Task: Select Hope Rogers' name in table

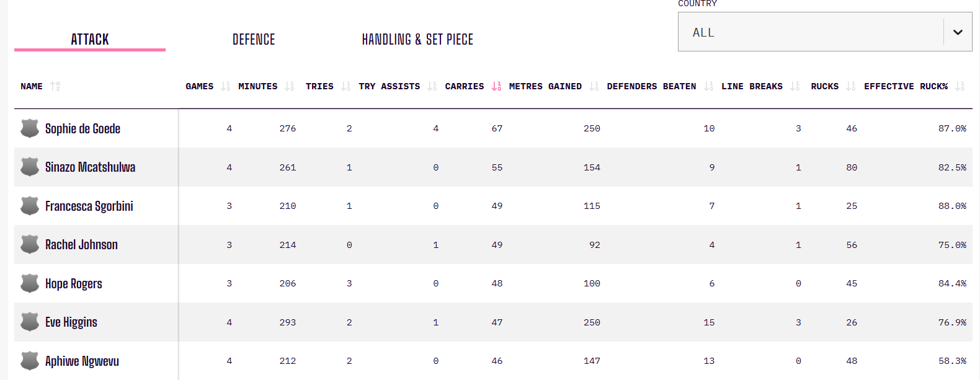Action: tap(74, 284)
